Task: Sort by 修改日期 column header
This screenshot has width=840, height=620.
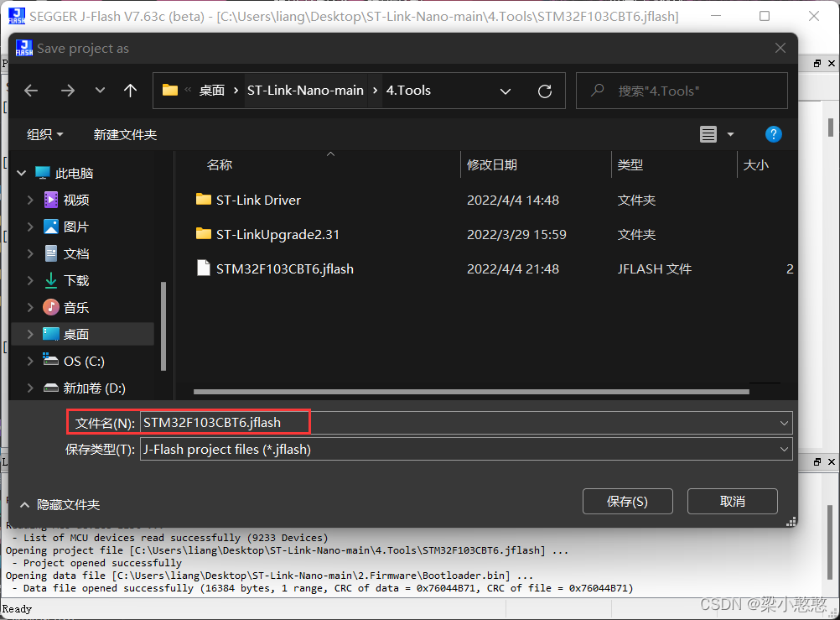Action: [x=492, y=164]
